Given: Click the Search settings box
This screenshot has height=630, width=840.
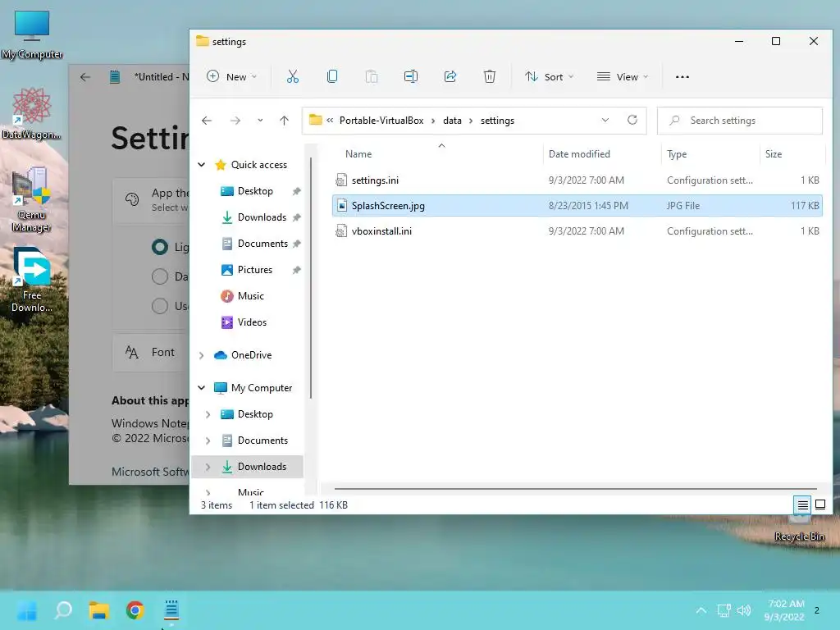Looking at the screenshot, I should 739,121.
